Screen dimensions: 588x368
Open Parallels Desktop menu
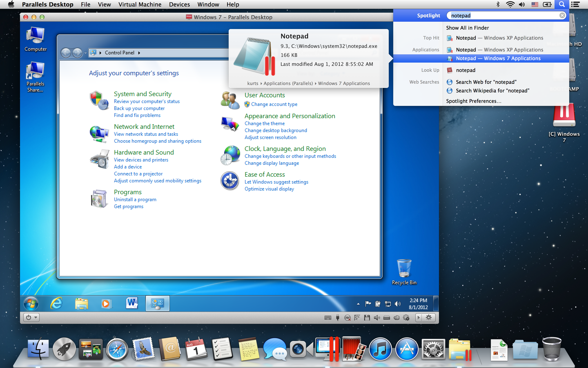click(x=48, y=4)
